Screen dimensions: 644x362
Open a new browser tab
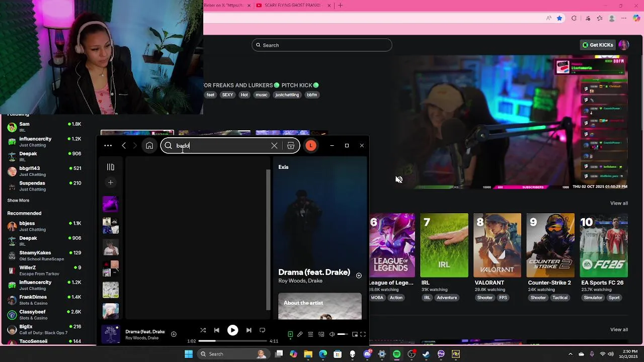click(x=341, y=6)
